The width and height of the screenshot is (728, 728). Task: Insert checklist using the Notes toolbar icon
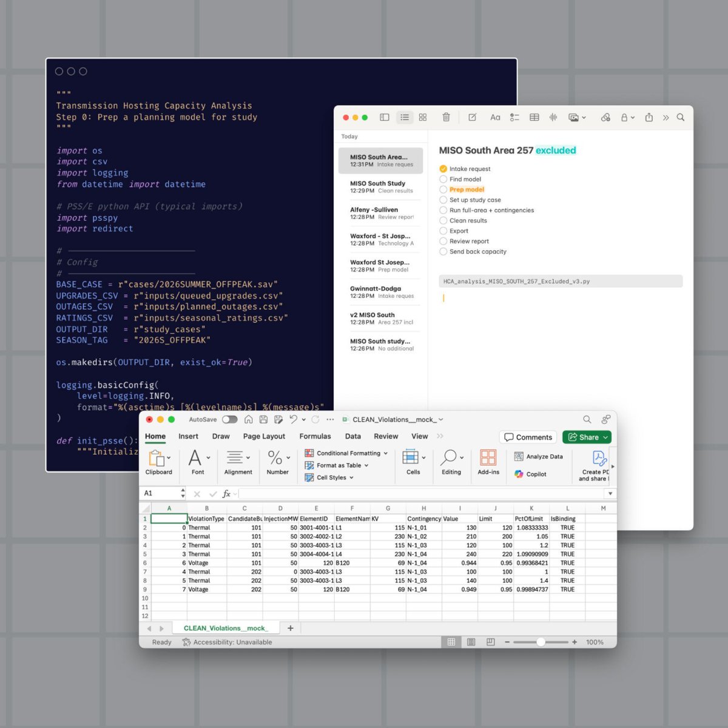(514, 117)
